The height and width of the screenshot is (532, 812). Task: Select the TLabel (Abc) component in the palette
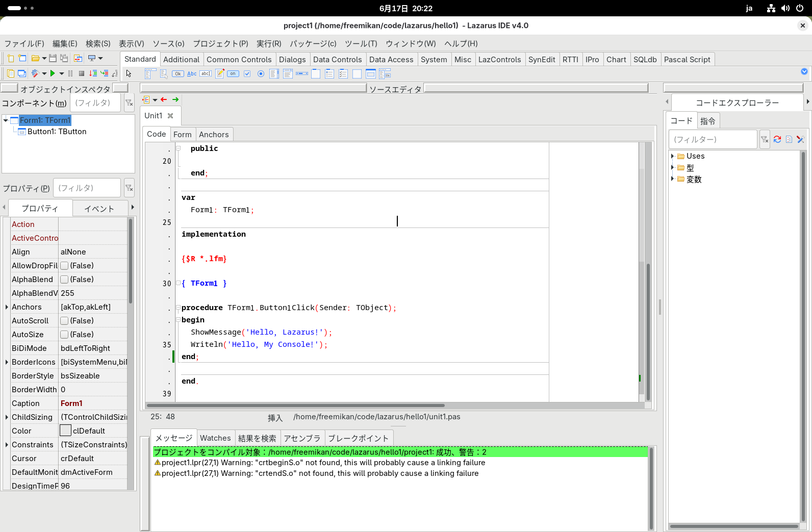coord(192,73)
